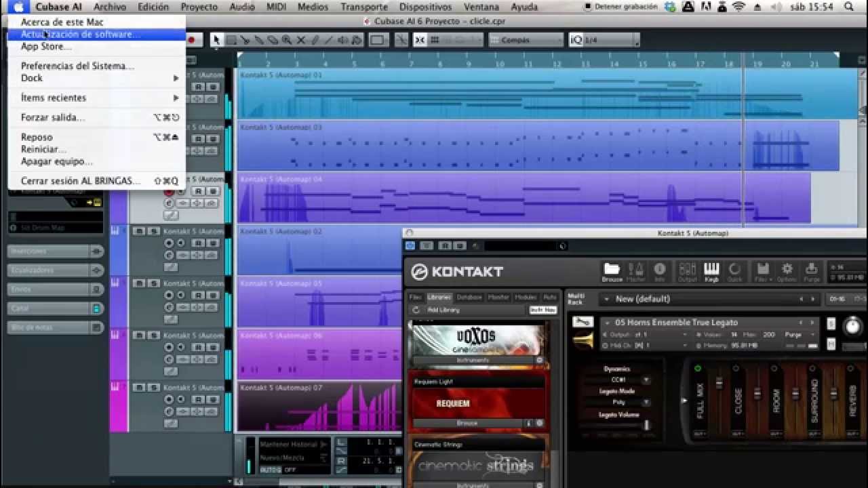Solo track beside clip Kontakt 5 (Automap) 05
The image size is (868, 488).
click(154, 283)
